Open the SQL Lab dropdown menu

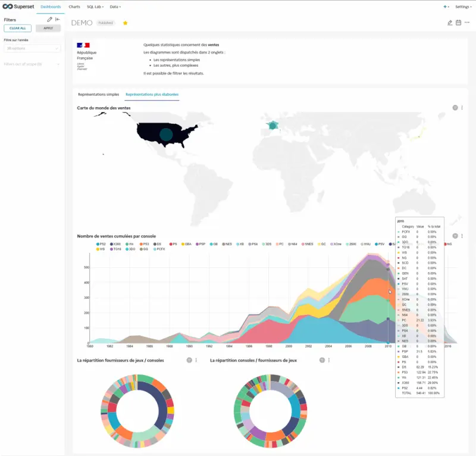[95, 7]
